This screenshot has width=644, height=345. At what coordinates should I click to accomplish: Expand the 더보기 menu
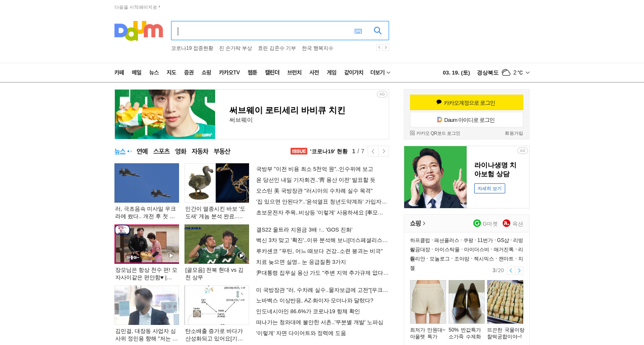[x=380, y=72]
